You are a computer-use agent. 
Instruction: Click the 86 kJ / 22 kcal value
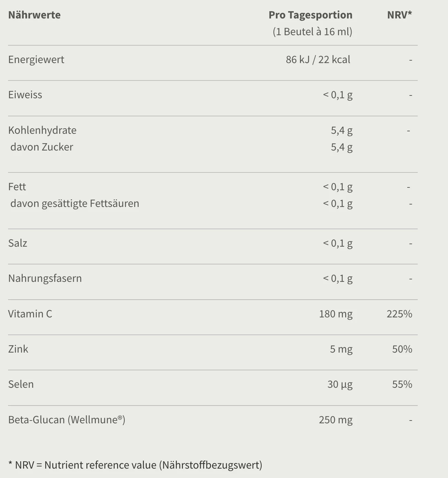[318, 60]
